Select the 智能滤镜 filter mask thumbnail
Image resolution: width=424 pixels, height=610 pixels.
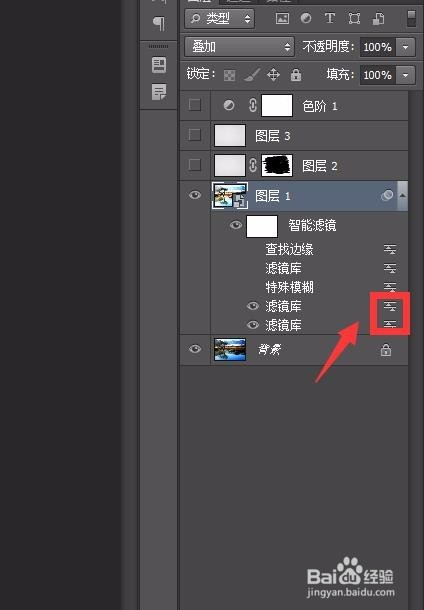tap(262, 226)
